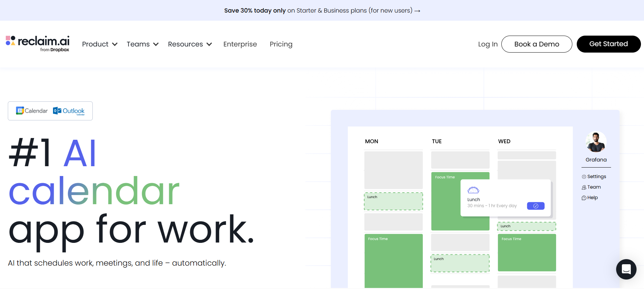Expand the Resources dropdown chevron
The width and height of the screenshot is (644, 289).
(209, 44)
